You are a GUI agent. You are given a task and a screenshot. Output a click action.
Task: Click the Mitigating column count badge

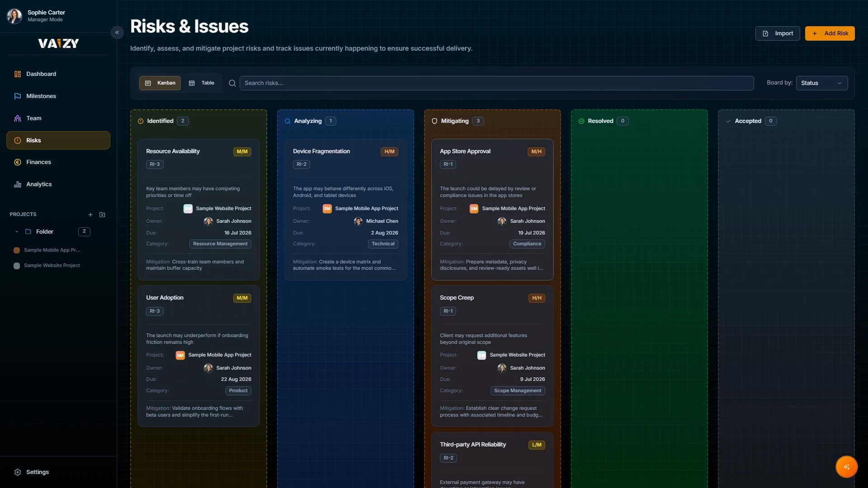[x=478, y=121]
